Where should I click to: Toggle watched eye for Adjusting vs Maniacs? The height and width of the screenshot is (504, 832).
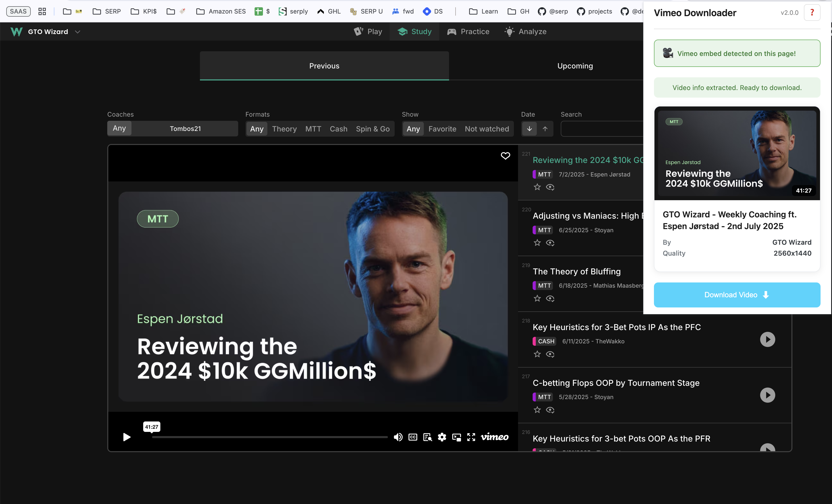click(550, 243)
